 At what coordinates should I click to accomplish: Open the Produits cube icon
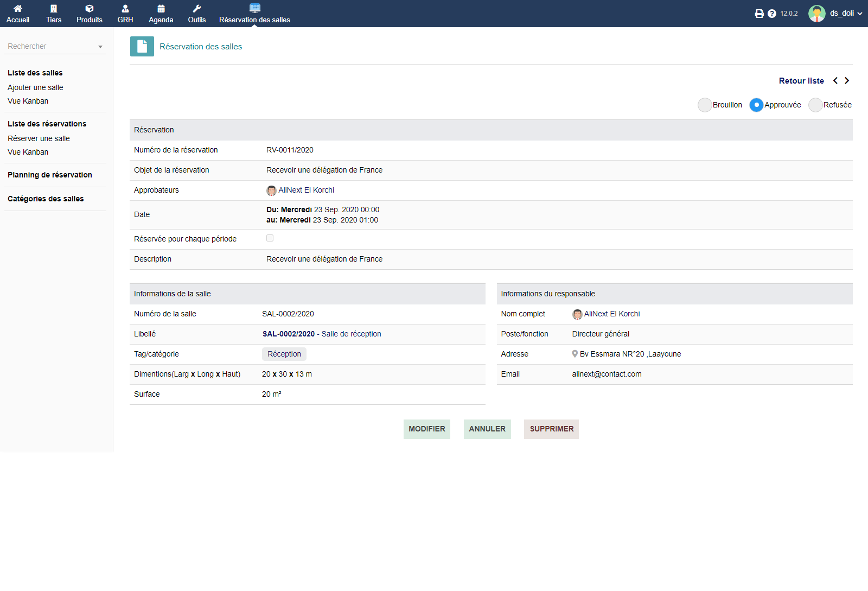[x=90, y=9]
